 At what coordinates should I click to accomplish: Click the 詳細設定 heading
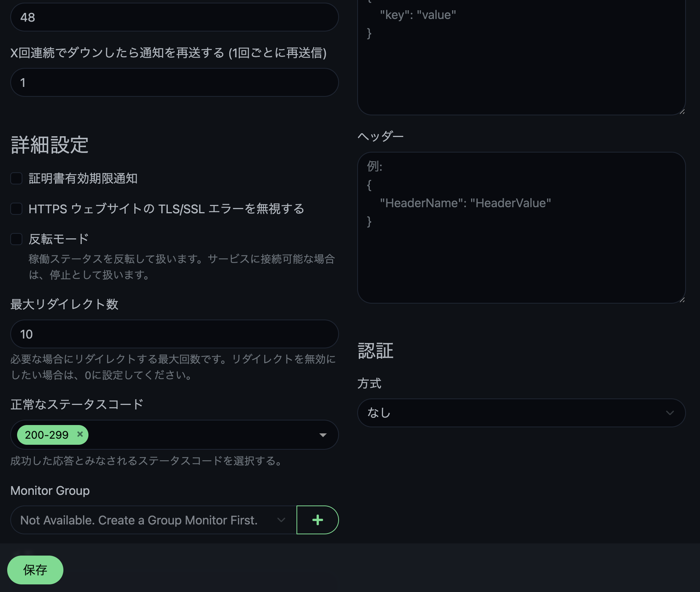[50, 145]
